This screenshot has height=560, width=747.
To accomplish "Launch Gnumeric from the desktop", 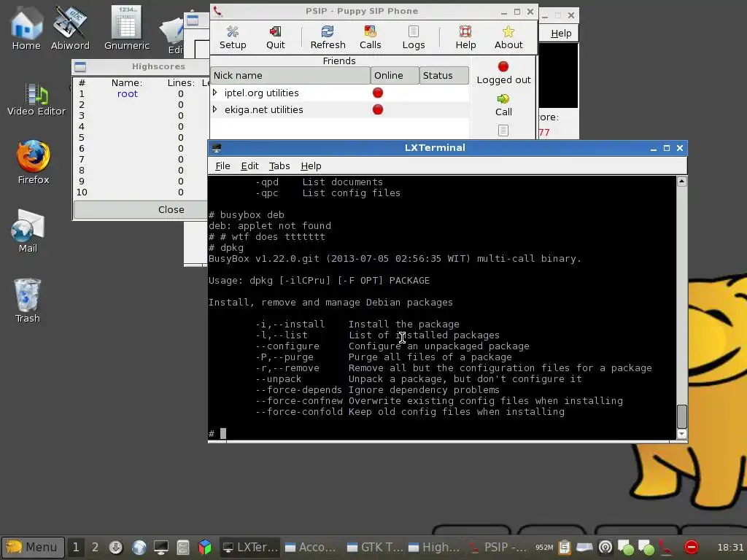I will (127, 28).
